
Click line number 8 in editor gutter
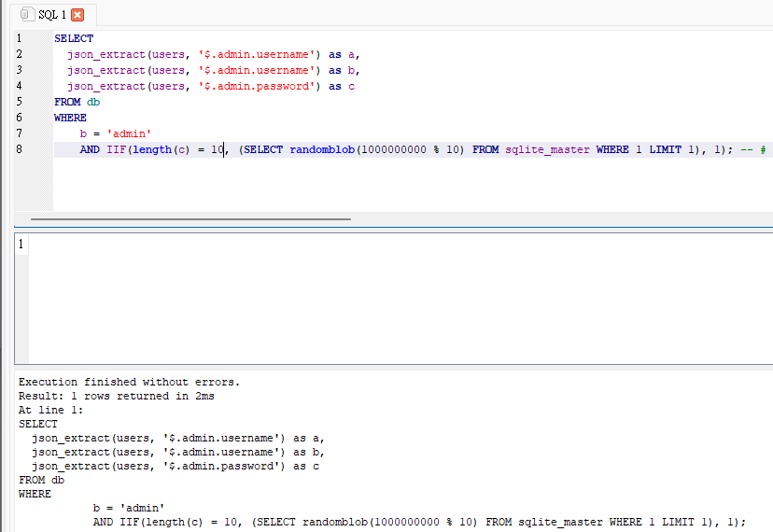click(x=20, y=149)
